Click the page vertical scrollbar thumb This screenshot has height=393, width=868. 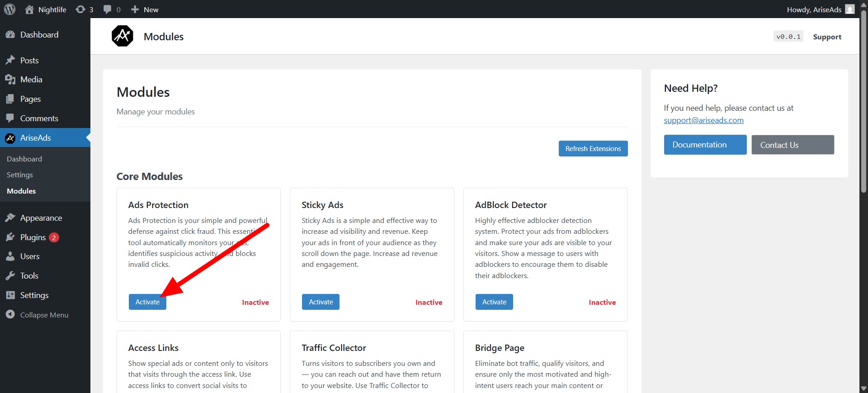(x=863, y=102)
